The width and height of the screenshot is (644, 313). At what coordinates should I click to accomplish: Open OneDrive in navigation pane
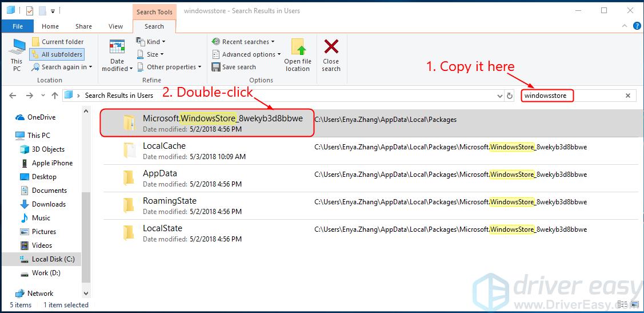coord(36,117)
